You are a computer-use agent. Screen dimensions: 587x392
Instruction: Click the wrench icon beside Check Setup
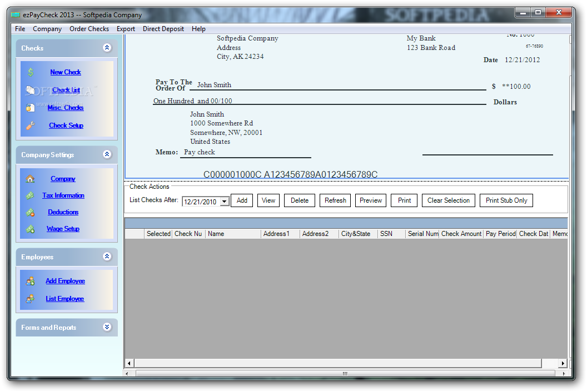31,125
